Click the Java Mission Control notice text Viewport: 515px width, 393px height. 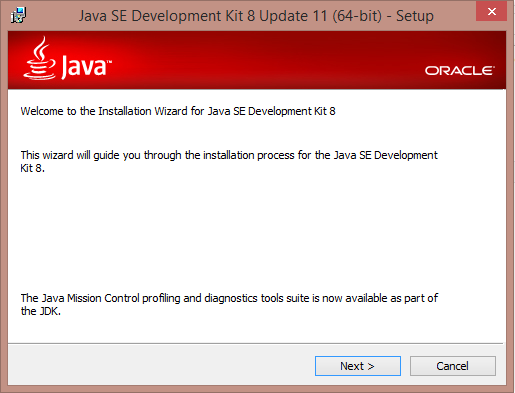229,298
